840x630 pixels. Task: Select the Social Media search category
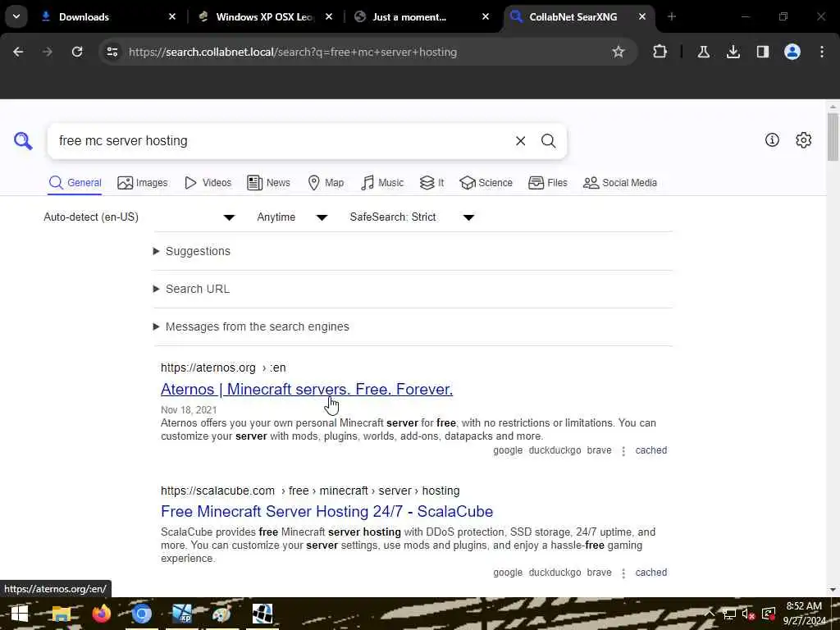(x=620, y=183)
